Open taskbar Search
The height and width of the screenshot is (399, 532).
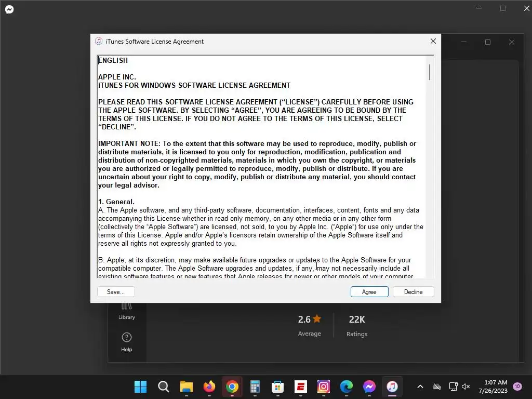[x=164, y=387]
